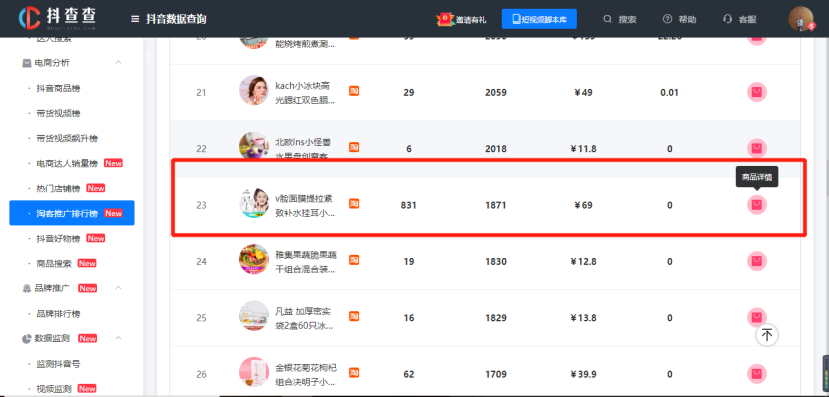This screenshot has height=397, width=829.
Task: Open 抖音商品榜 in sidebar
Action: point(58,88)
